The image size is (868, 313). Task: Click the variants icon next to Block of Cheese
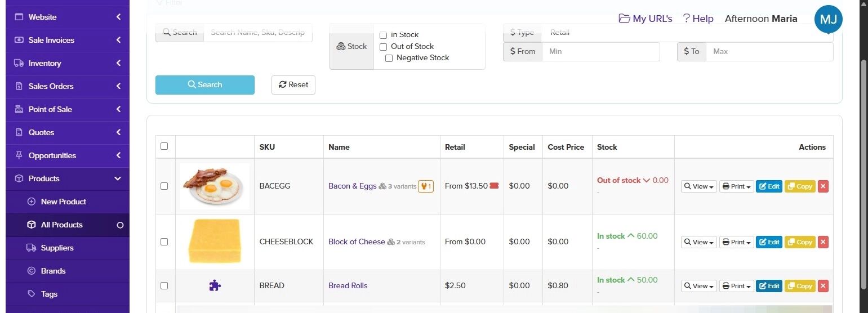pos(391,242)
